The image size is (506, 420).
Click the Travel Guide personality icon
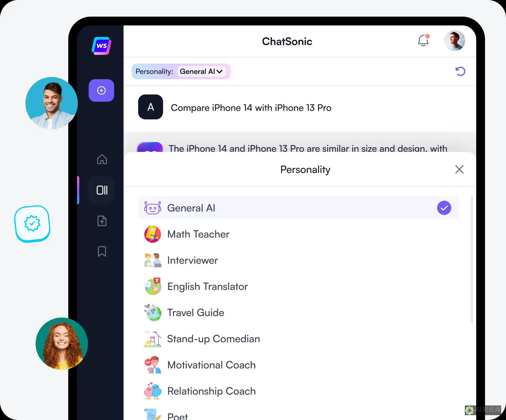click(x=153, y=312)
